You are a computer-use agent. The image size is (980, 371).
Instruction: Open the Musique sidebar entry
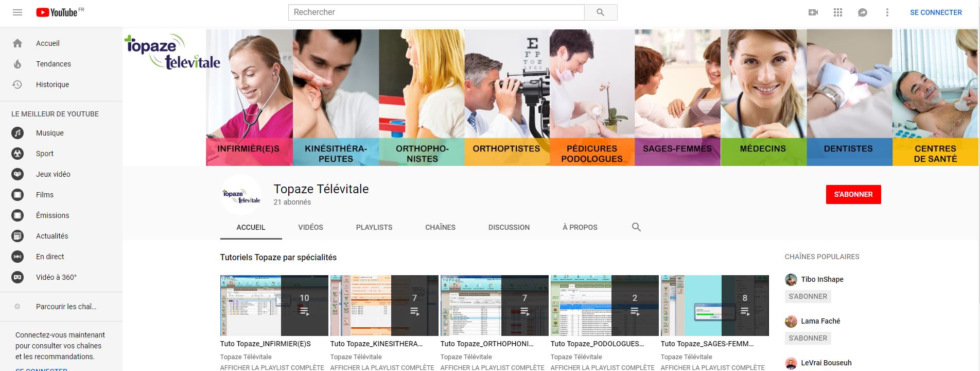pos(61,133)
